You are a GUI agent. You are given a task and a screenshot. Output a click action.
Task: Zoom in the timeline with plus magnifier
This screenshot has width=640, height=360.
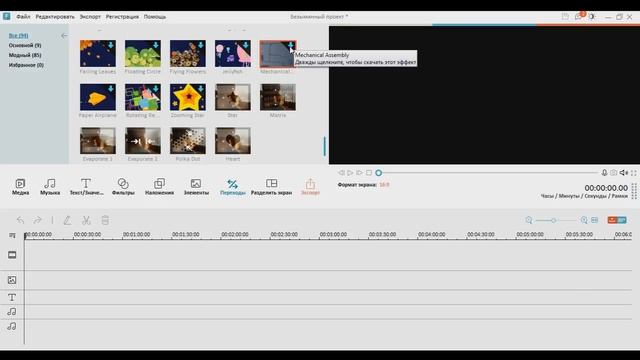click(584, 220)
